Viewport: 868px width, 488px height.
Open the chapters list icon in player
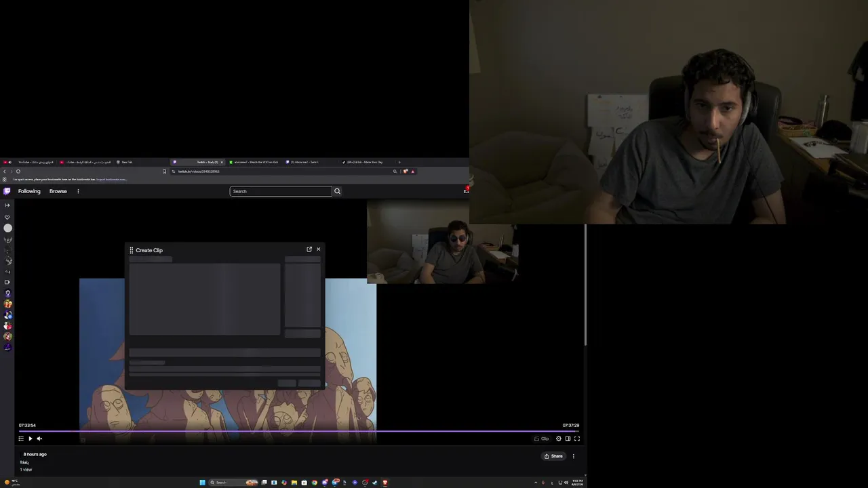click(21, 439)
